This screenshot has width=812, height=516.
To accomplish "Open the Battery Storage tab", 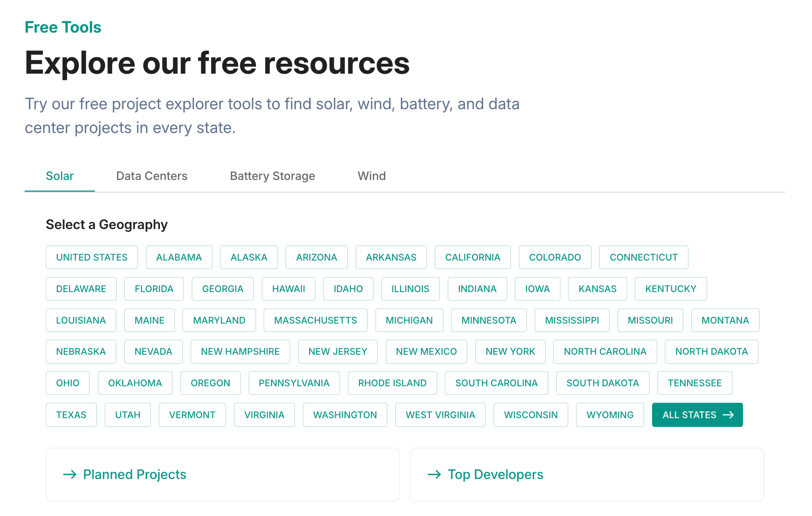I will [272, 176].
